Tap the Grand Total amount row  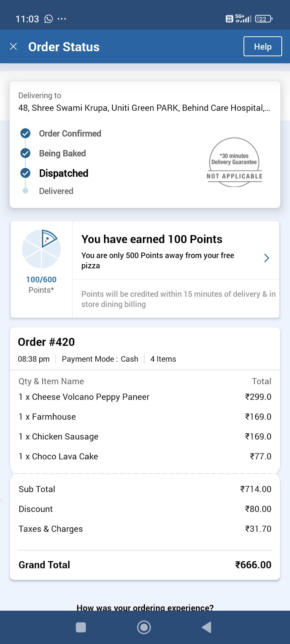point(145,565)
